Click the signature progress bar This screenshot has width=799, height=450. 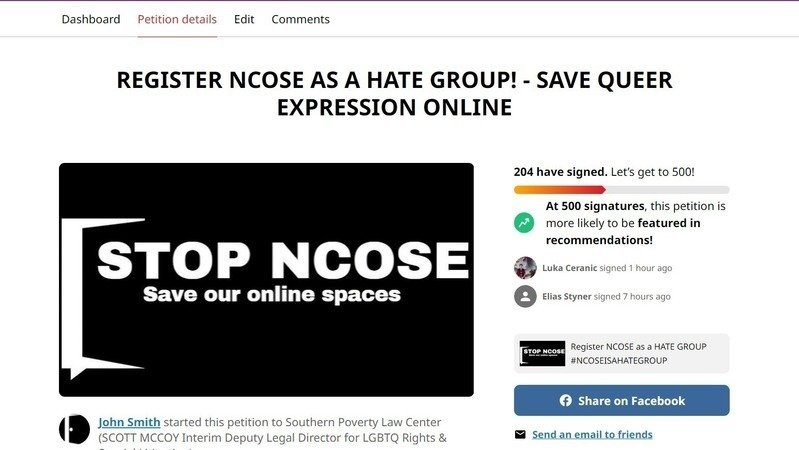(621, 190)
